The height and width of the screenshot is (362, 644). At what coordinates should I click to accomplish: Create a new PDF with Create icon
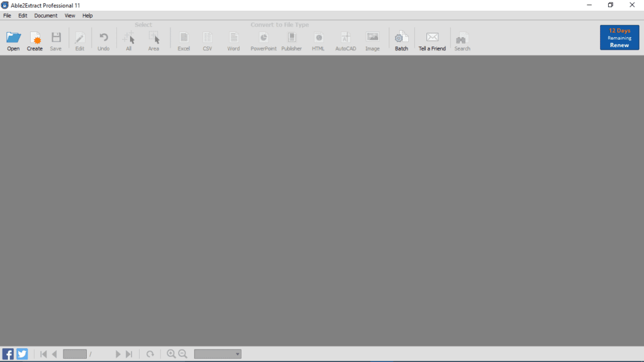(x=35, y=38)
